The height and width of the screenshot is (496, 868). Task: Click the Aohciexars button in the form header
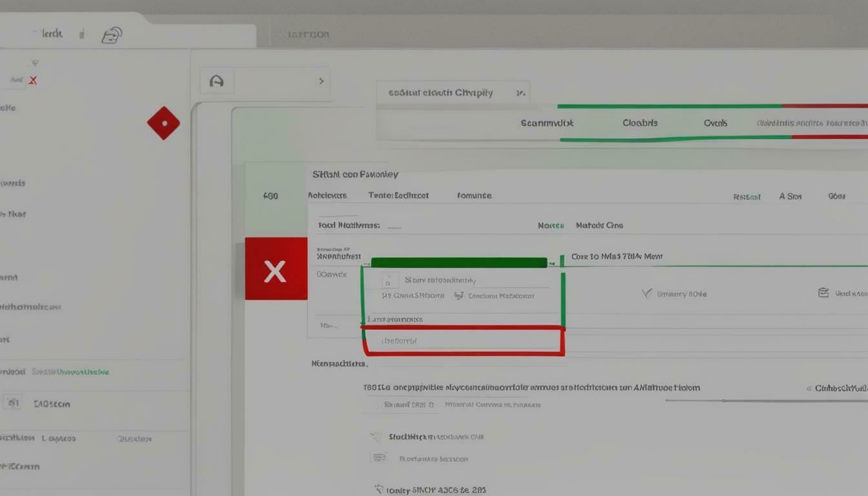328,195
